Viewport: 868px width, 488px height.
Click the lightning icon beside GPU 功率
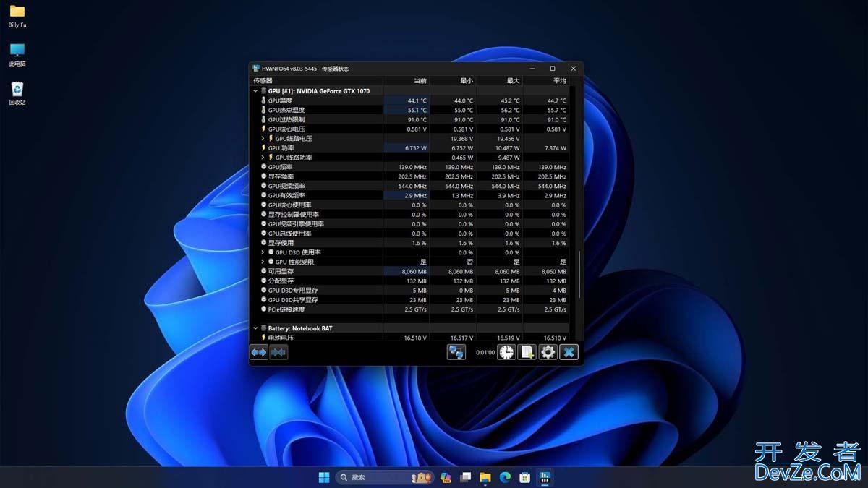click(263, 148)
